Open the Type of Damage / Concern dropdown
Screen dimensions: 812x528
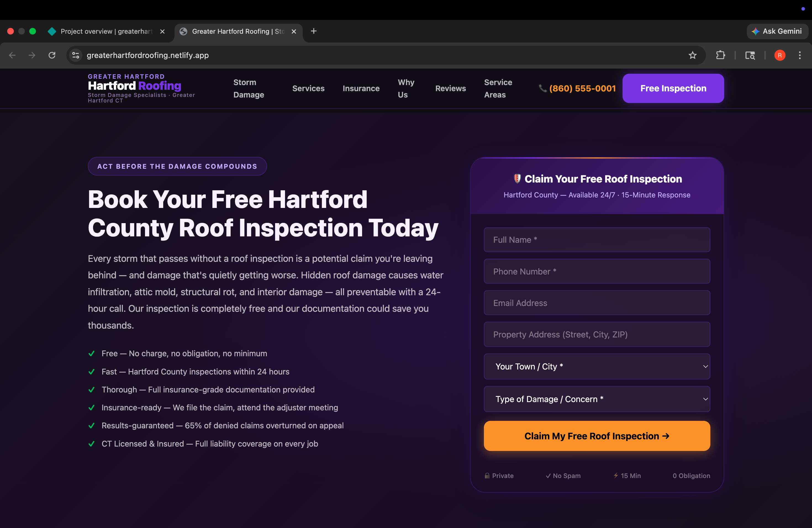pos(597,399)
